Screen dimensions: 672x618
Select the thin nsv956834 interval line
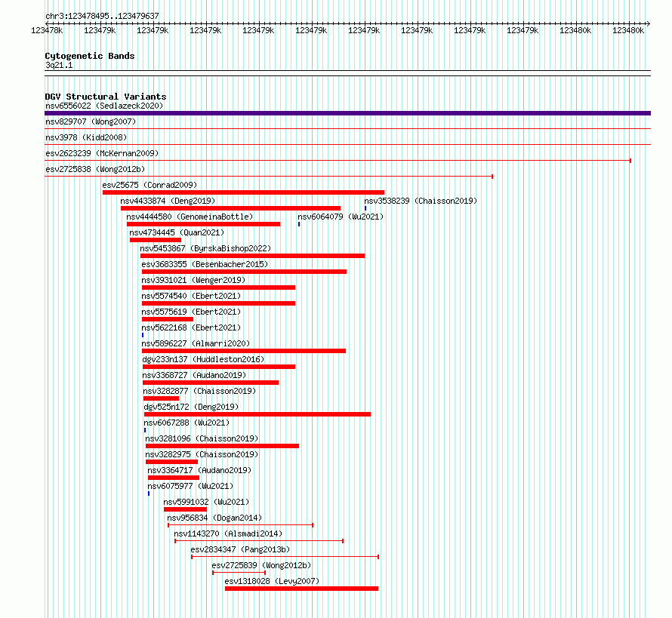point(240,525)
